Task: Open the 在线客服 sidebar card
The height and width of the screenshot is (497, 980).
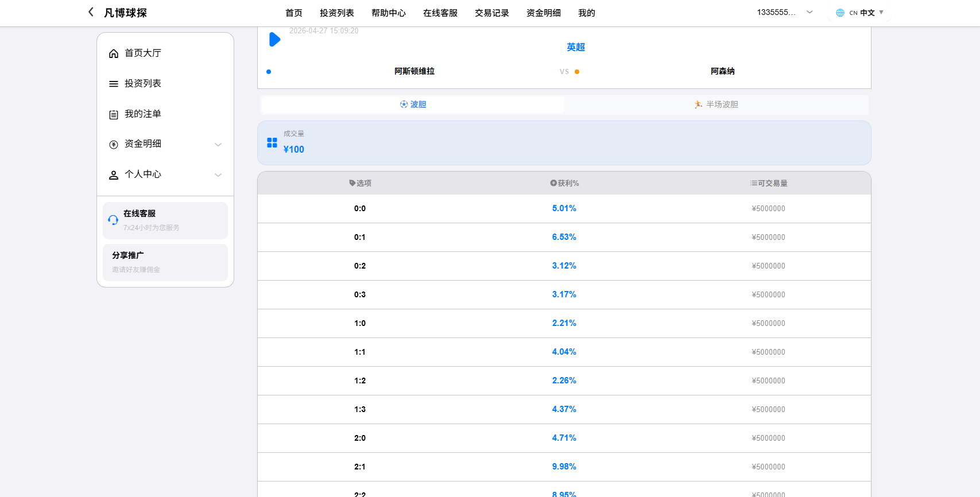Action: point(165,220)
